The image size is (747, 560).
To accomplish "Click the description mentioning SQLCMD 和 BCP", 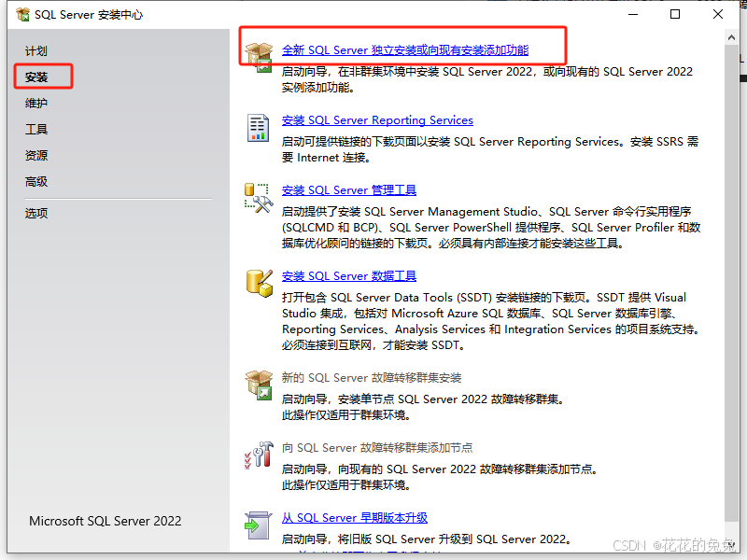I will coord(491,227).
